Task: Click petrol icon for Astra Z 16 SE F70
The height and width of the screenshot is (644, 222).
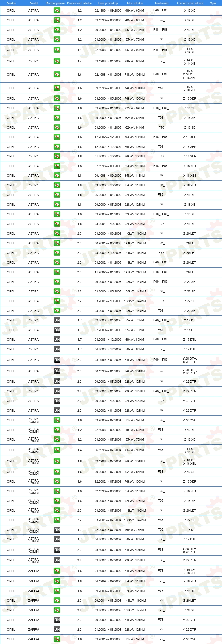Action: pyautogui.click(x=57, y=127)
